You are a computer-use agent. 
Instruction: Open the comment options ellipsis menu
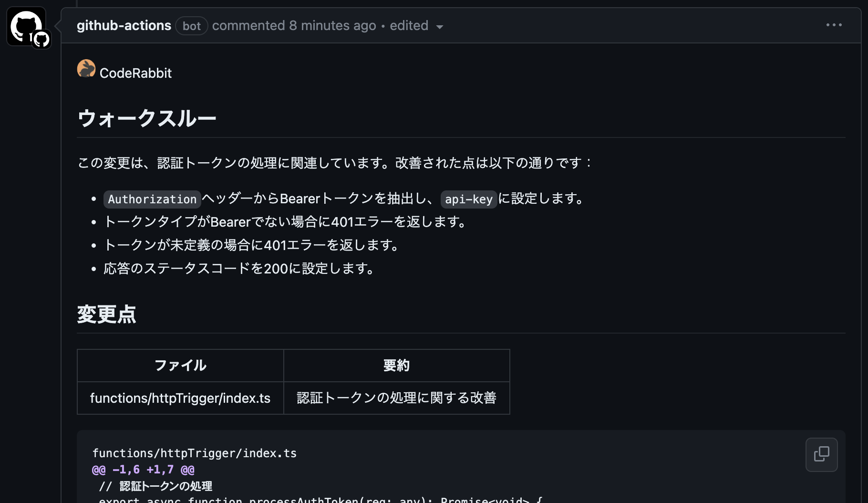(834, 25)
